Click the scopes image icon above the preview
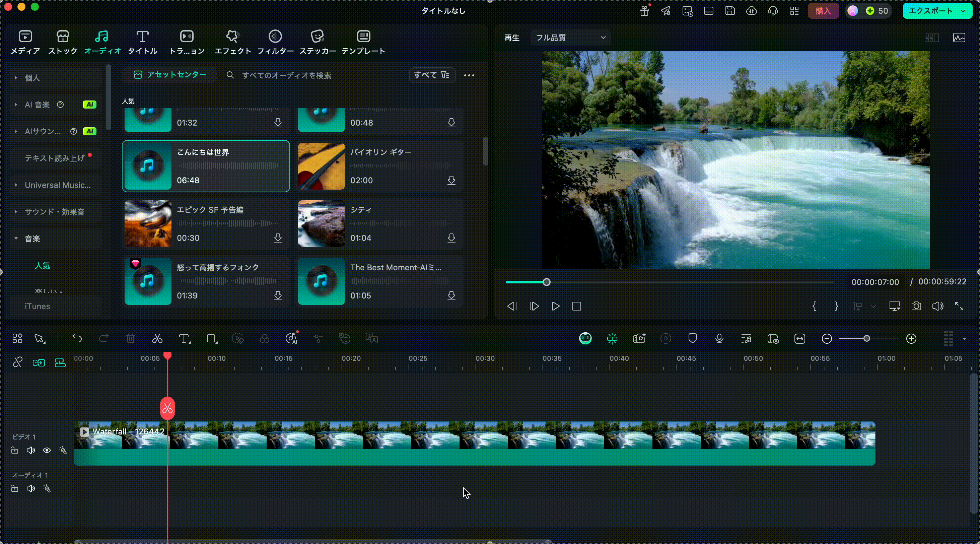Viewport: 980px width, 544px height. (x=959, y=38)
